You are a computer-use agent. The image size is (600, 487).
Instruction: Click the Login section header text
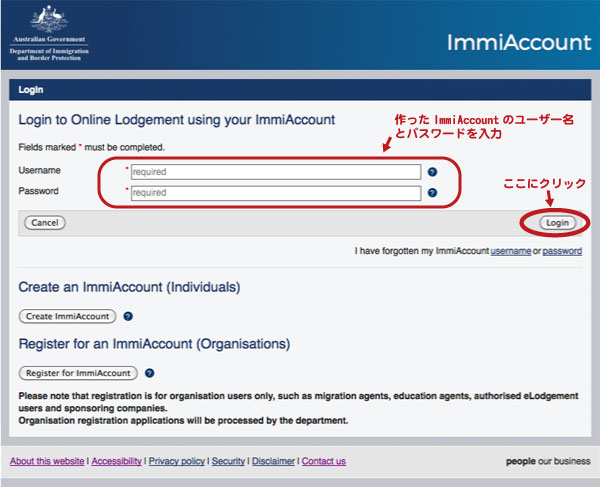(31, 90)
